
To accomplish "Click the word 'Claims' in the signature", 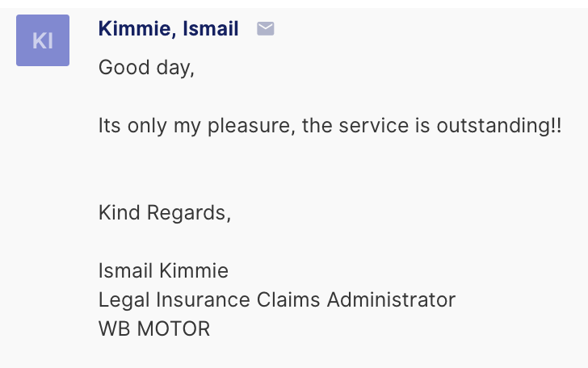I will (288, 299).
